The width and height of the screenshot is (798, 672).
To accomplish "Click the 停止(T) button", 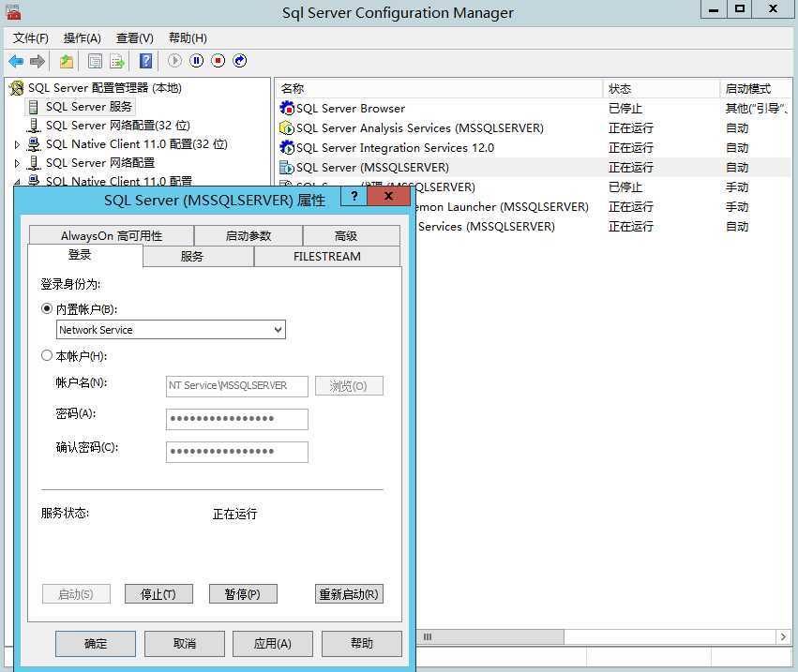I will [x=158, y=593].
